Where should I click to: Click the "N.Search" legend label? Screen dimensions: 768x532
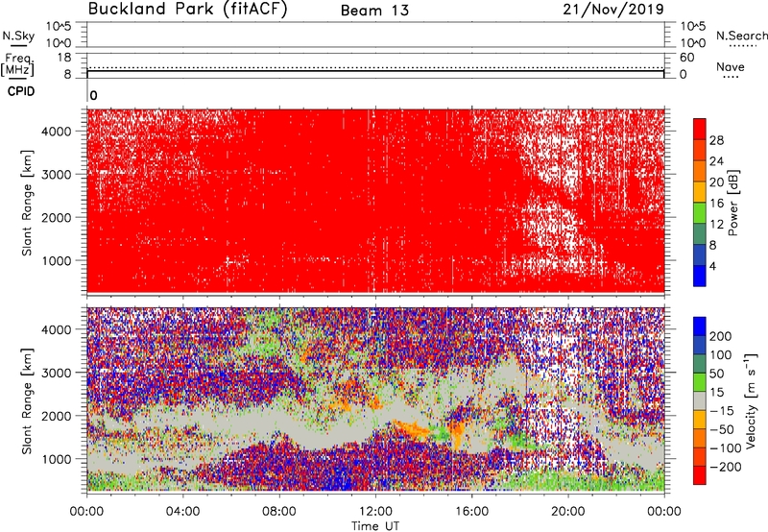click(x=741, y=36)
